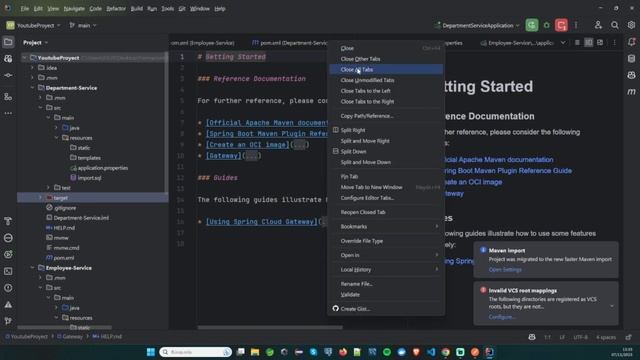This screenshot has width=640, height=360.
Task: Open Database tool window icon
Action: (631, 59)
